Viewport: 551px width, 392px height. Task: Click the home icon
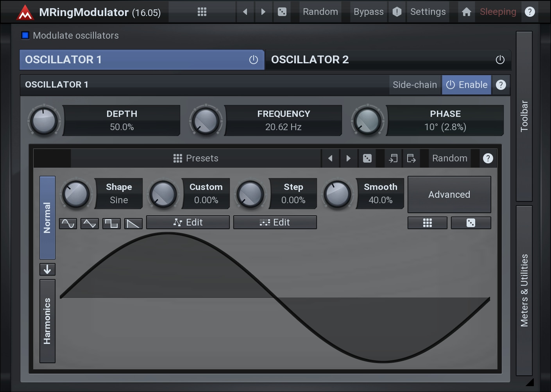[x=466, y=12]
